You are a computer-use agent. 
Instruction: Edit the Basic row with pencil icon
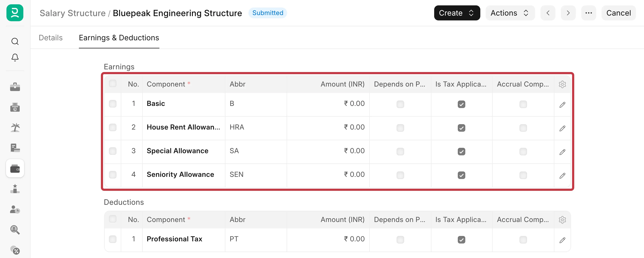coord(562,105)
